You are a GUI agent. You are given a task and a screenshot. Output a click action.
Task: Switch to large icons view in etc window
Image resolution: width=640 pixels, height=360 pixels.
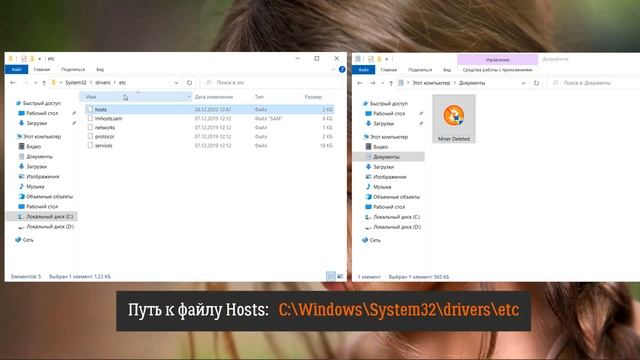point(340,276)
